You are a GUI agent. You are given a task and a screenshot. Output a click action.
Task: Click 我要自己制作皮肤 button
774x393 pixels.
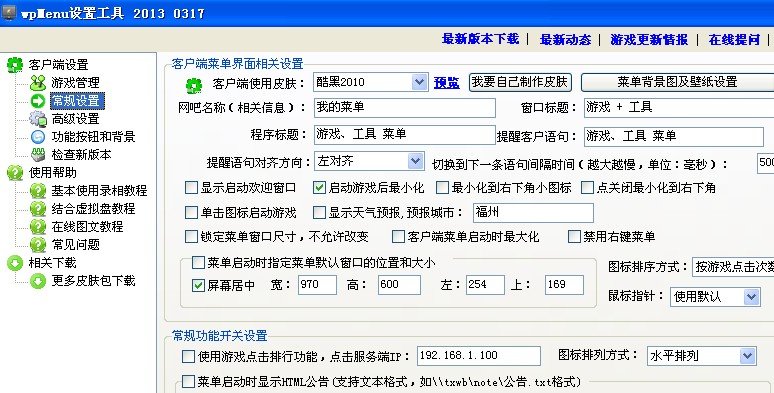(520, 82)
